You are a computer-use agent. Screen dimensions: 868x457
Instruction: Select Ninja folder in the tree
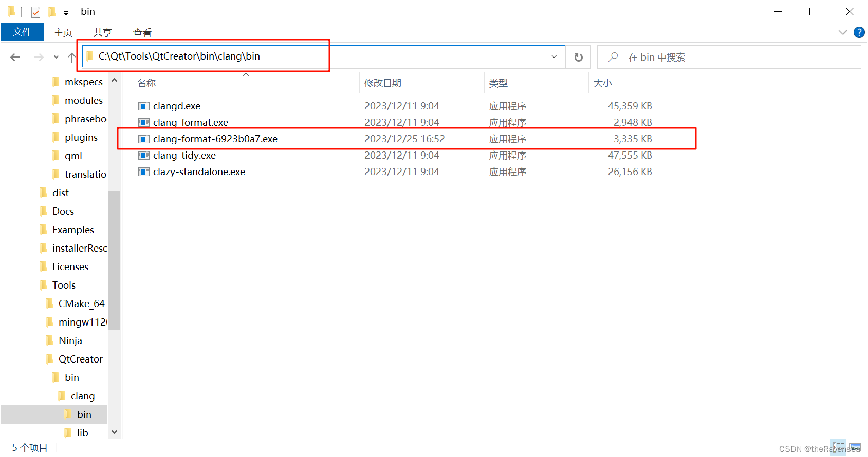pos(70,340)
